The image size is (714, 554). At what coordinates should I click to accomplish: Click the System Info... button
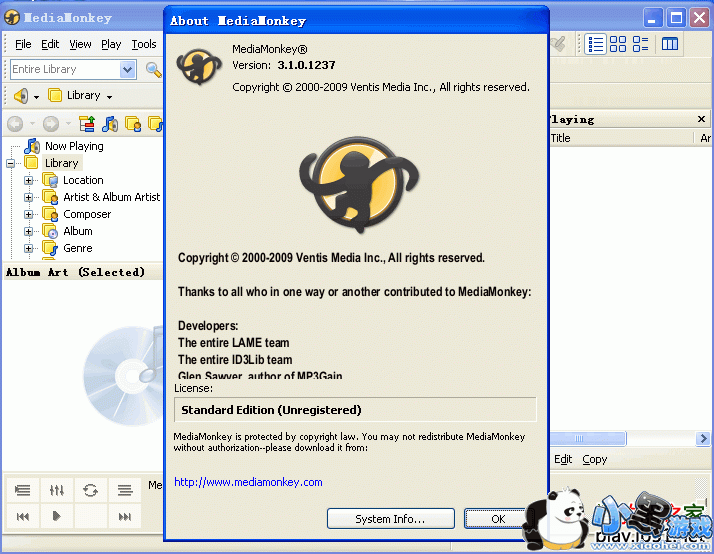point(391,519)
